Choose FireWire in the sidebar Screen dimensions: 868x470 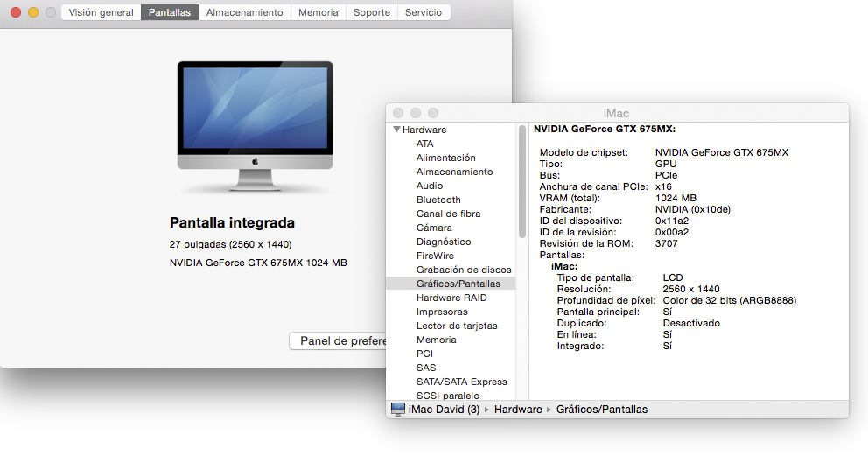[x=435, y=256]
